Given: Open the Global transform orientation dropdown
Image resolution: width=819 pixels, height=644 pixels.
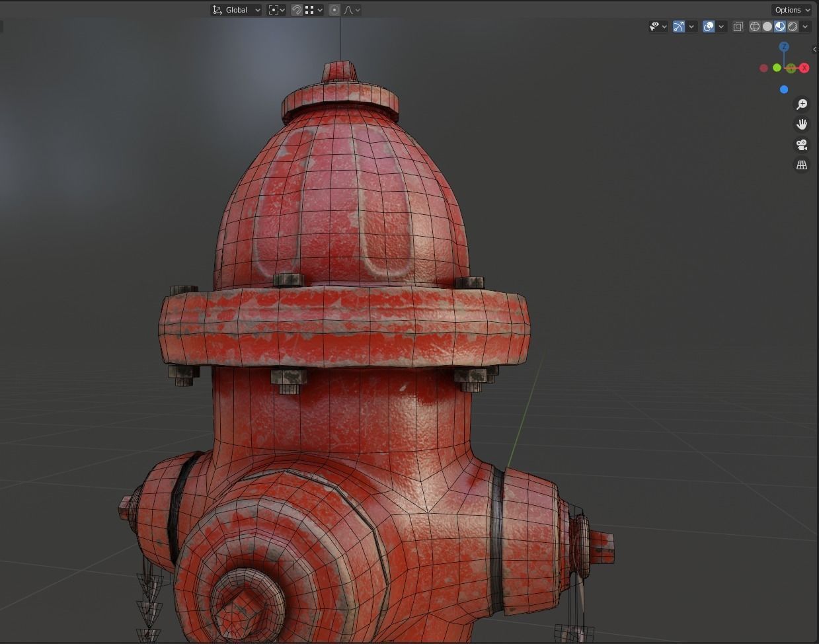Looking at the screenshot, I should [x=236, y=10].
